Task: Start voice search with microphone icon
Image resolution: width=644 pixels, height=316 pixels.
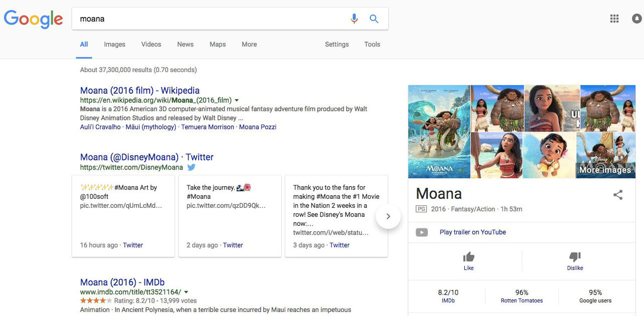Action: click(x=354, y=19)
